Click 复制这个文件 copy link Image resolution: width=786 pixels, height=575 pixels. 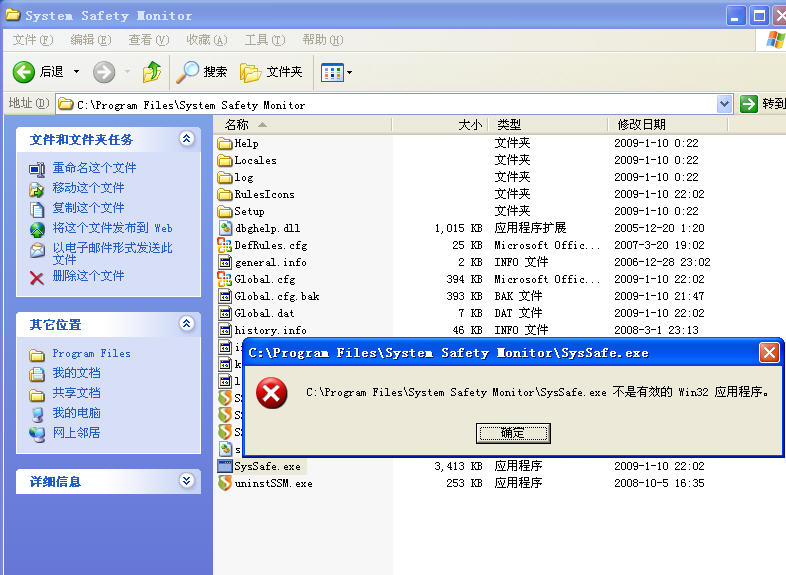(88, 208)
